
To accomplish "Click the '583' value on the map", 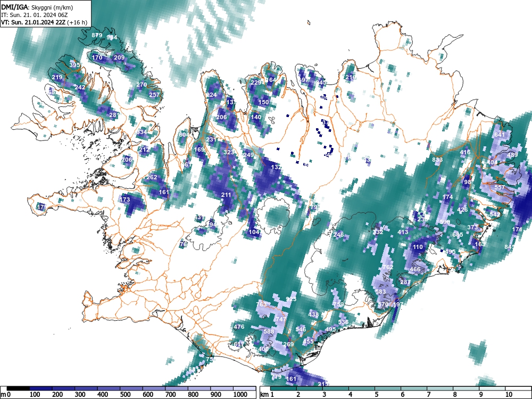I will click(380, 292).
